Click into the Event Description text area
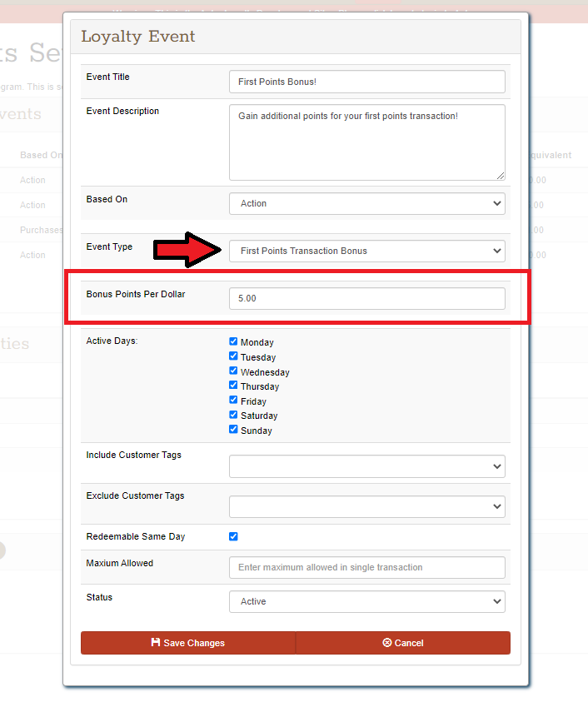The image size is (588, 717). pyautogui.click(x=366, y=142)
